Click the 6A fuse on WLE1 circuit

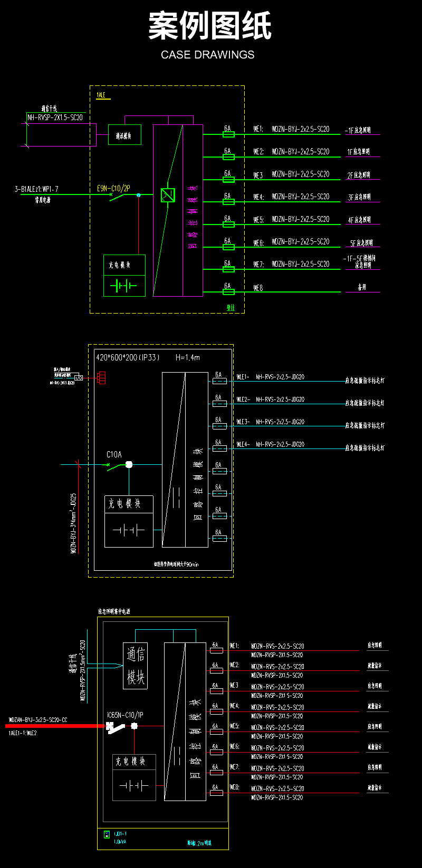(219, 381)
